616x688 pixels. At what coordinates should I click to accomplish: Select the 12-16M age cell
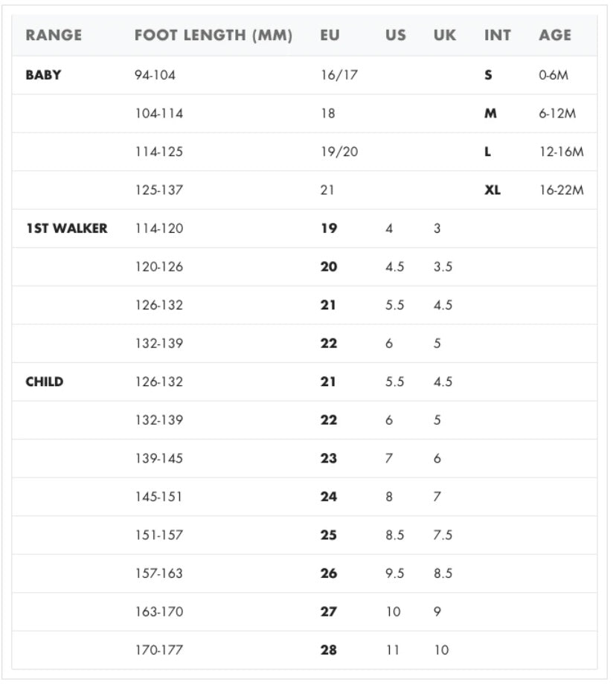(562, 152)
